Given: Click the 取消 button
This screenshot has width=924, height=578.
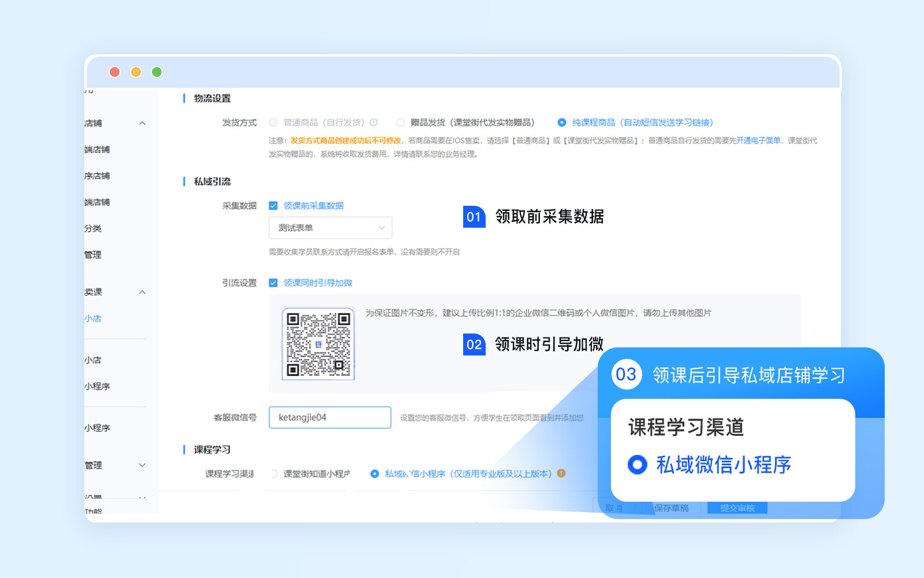Looking at the screenshot, I should [614, 508].
